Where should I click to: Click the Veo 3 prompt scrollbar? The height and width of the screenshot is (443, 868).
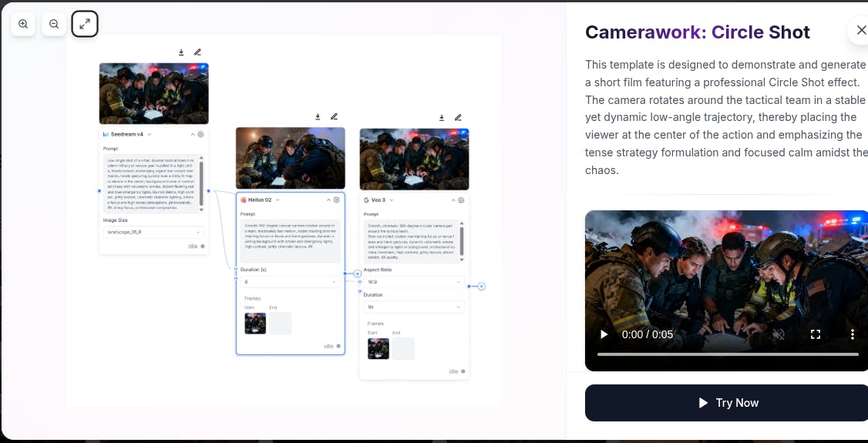click(x=462, y=241)
